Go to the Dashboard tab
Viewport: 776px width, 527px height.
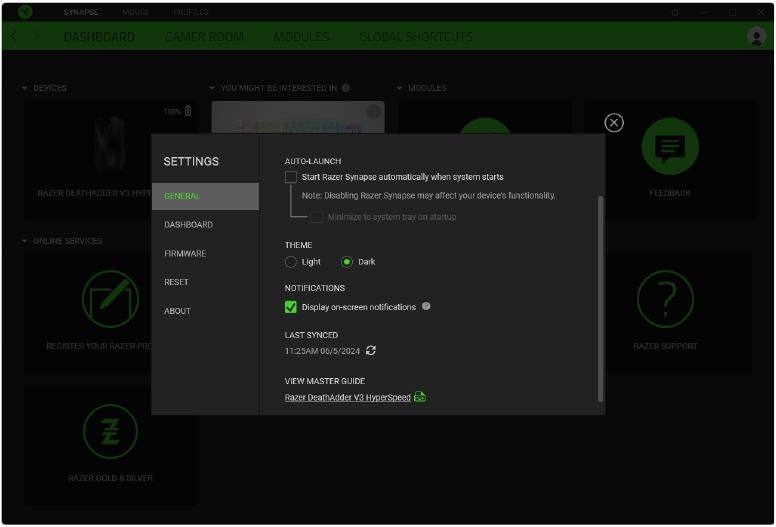(99, 37)
